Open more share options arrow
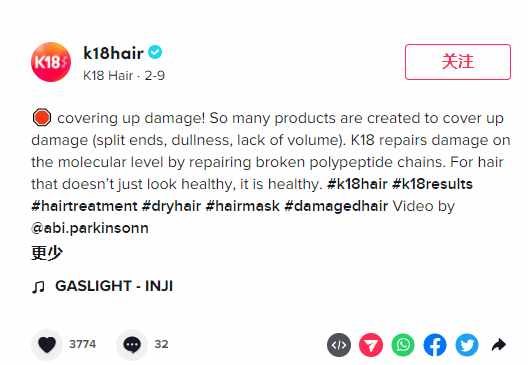 [499, 345]
